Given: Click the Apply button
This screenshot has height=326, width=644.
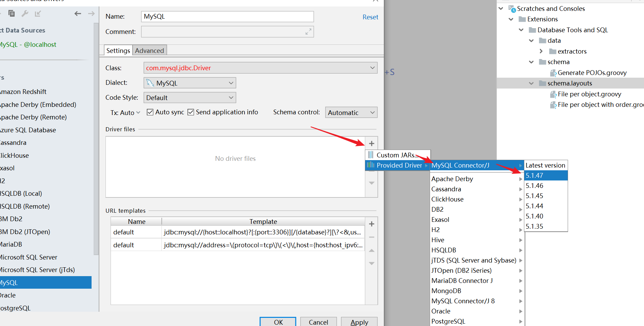Looking at the screenshot, I should coord(359,322).
